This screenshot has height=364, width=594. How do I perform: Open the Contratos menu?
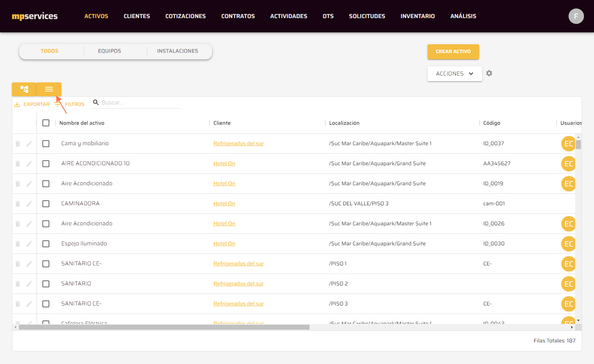coord(238,16)
